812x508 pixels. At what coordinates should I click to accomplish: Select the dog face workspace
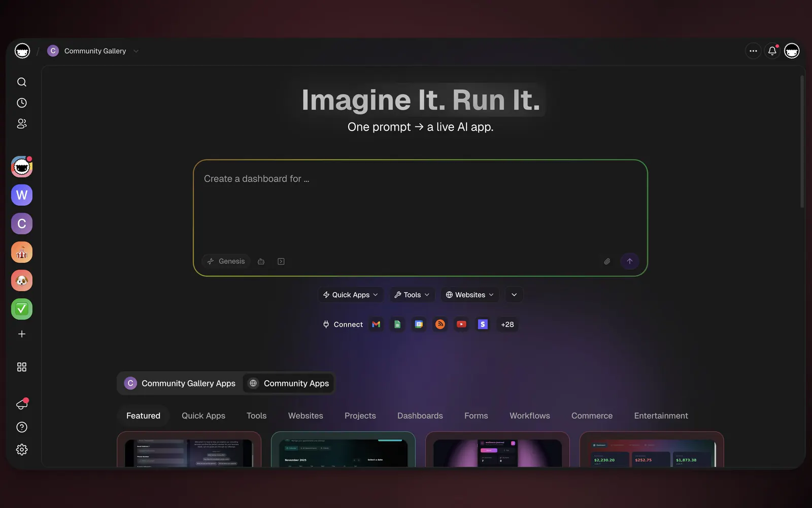click(22, 280)
